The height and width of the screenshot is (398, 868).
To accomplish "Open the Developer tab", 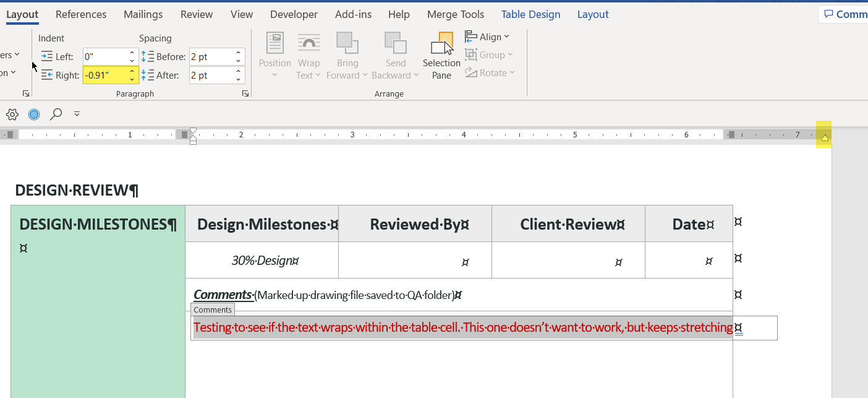I will point(294,14).
